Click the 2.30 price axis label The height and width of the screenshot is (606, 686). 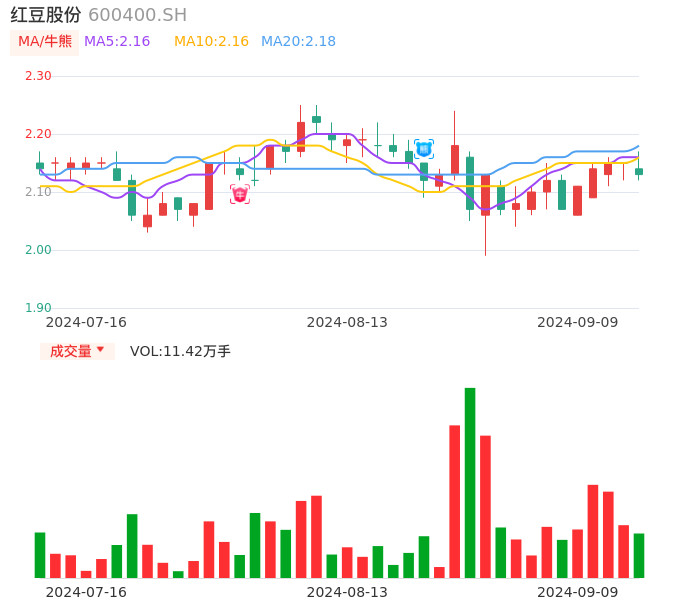(38, 76)
